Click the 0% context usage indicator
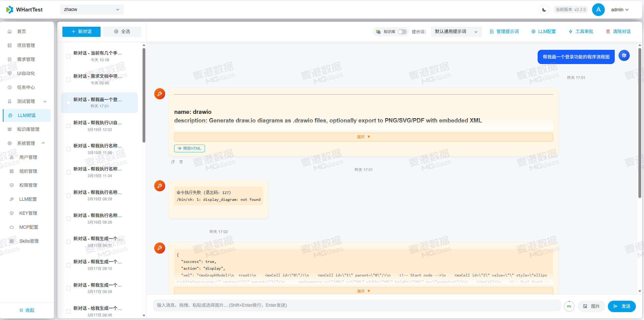This screenshot has height=320, width=644. click(x=569, y=306)
